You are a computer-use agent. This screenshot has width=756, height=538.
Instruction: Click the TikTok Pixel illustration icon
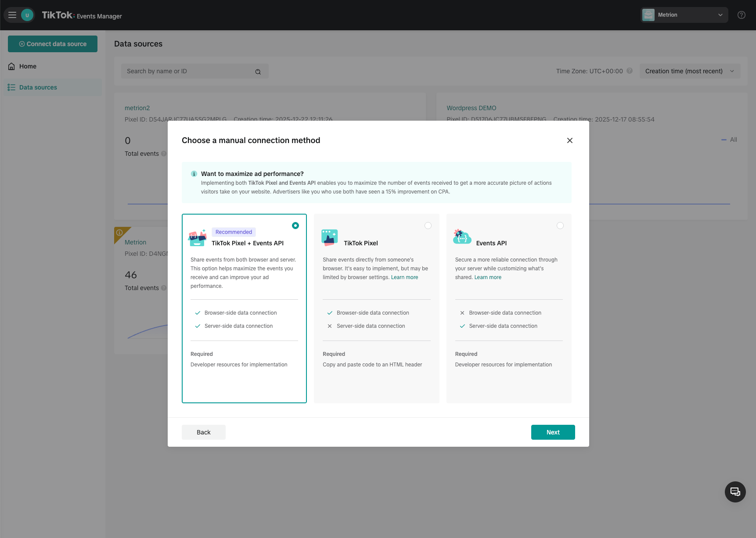pos(330,237)
